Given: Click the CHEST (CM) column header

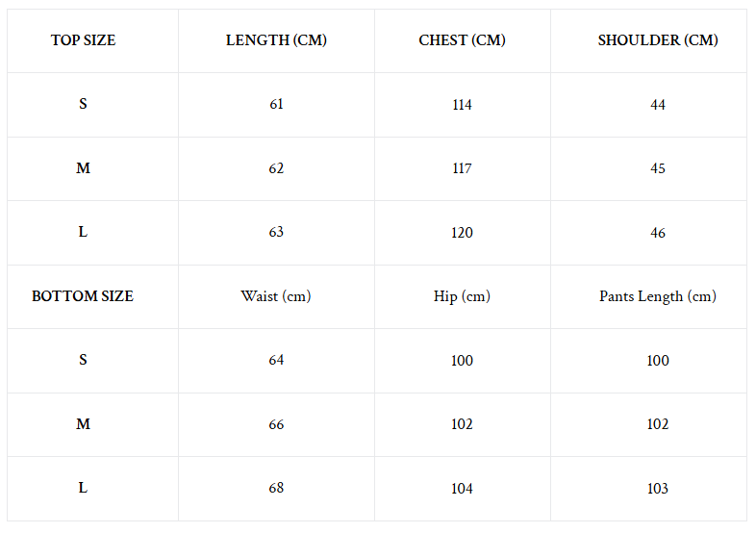Looking at the screenshot, I should pyautogui.click(x=462, y=40).
